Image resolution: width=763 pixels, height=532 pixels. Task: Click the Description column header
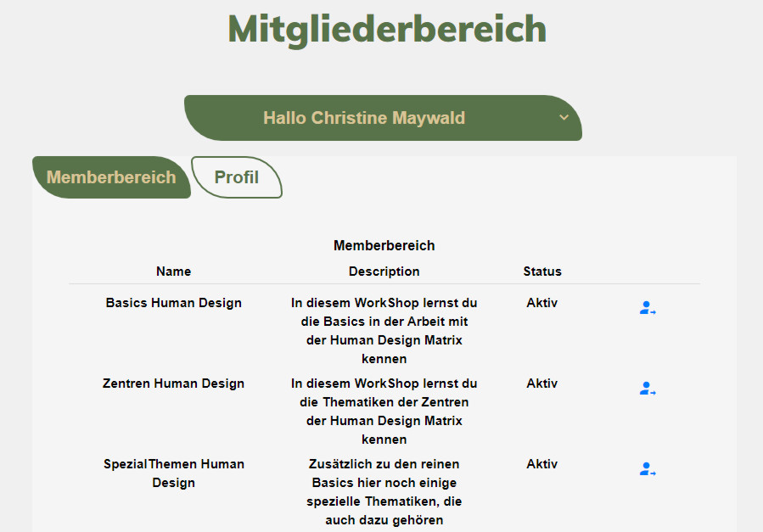tap(384, 272)
